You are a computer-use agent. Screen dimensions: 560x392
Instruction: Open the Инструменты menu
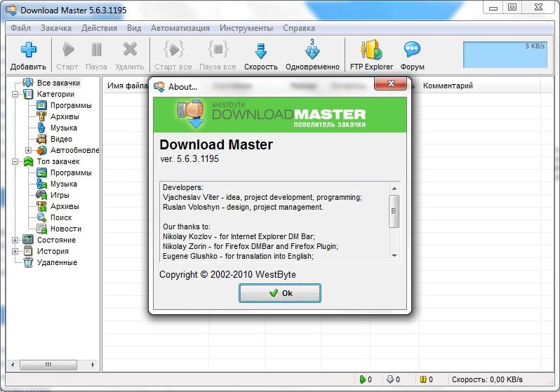(x=246, y=28)
